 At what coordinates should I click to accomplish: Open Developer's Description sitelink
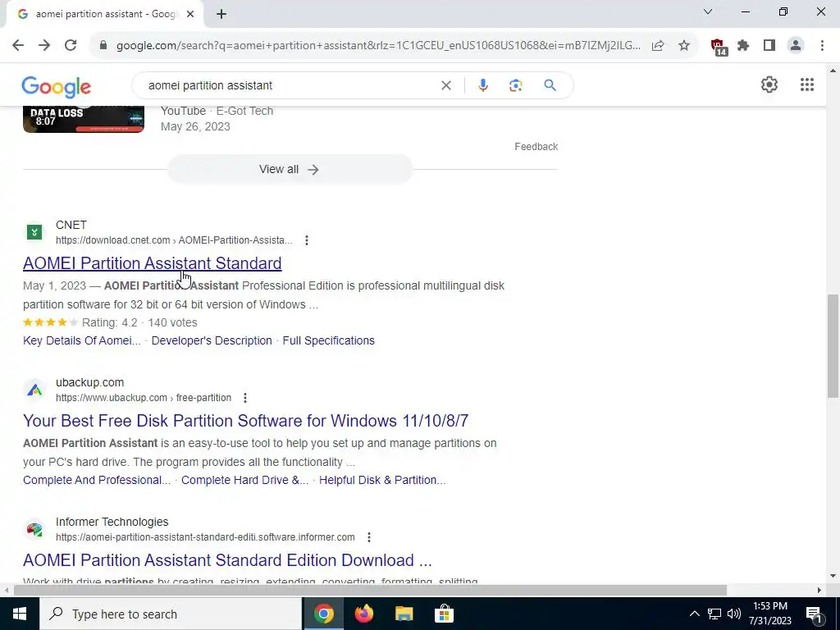click(212, 340)
